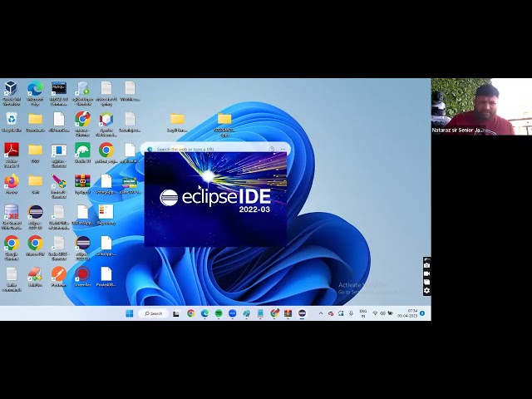Click the Eclipse IDE 2022-03 splash screen
The image size is (532, 399).
[215, 199]
